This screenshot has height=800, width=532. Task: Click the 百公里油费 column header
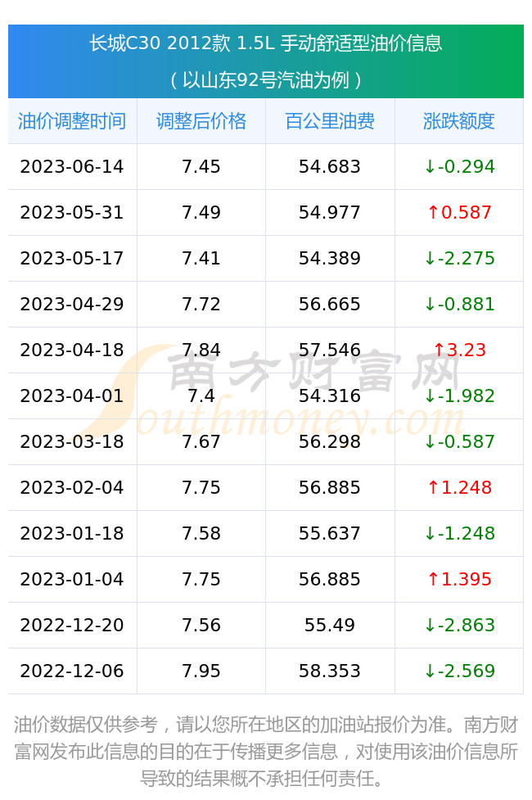pyautogui.click(x=330, y=121)
